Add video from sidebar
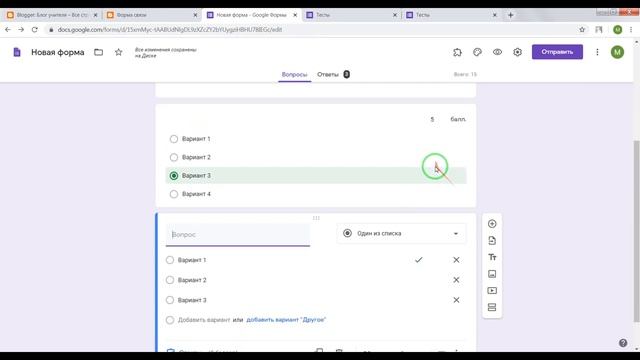Image resolution: width=640 pixels, height=360 pixels. [492, 291]
